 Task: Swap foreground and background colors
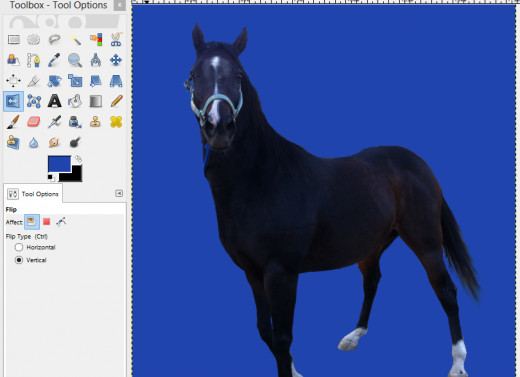(78, 158)
